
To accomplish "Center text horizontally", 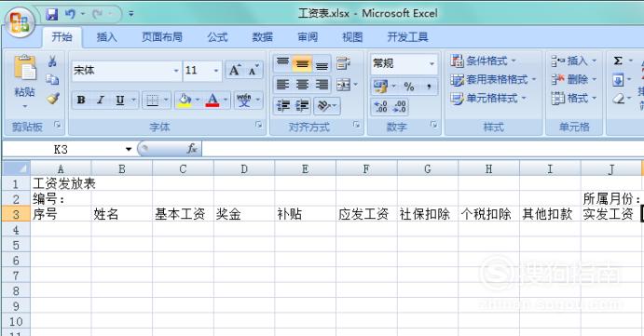I will point(302,85).
